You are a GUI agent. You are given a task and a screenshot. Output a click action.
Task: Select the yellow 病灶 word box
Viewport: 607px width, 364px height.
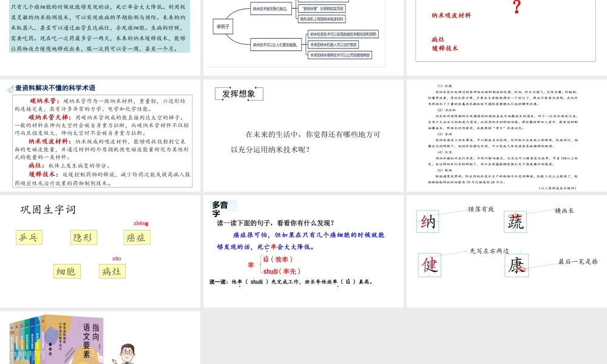tap(112, 271)
